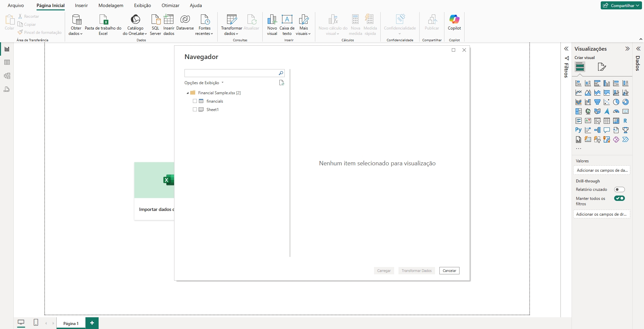Select funnel chart visual
The width and height of the screenshot is (644, 329).
click(x=597, y=102)
